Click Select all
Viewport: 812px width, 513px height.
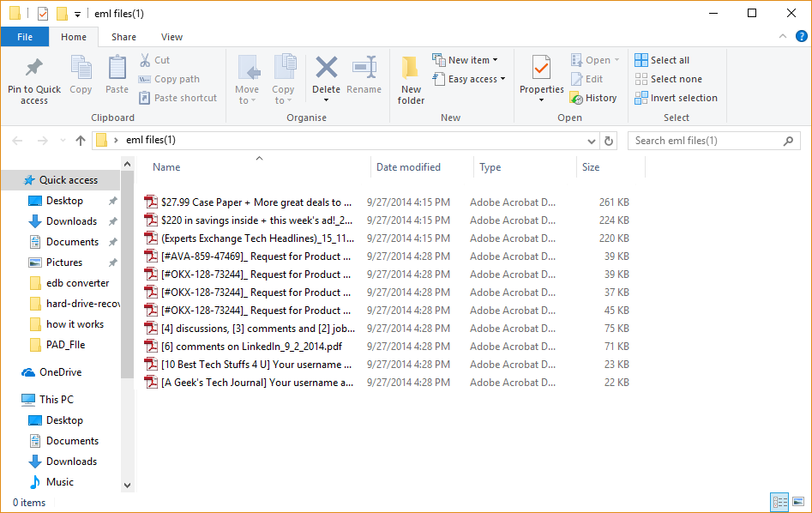662,60
